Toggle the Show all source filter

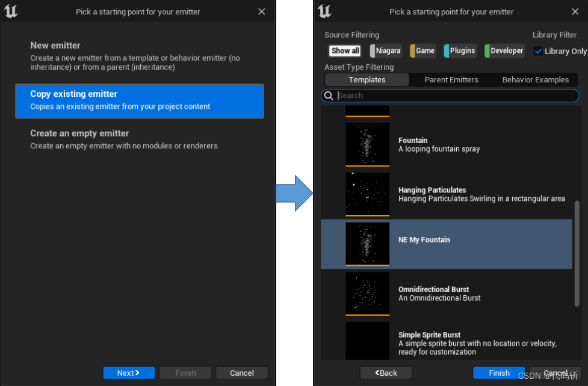click(x=345, y=51)
